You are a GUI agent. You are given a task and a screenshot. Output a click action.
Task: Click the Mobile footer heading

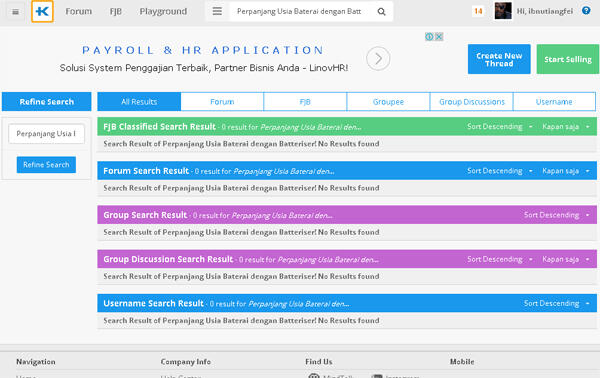pyautogui.click(x=462, y=362)
